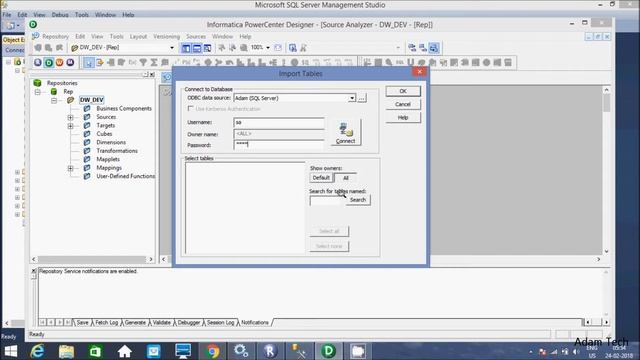Open the 100% zoom level dropdown

point(268,48)
